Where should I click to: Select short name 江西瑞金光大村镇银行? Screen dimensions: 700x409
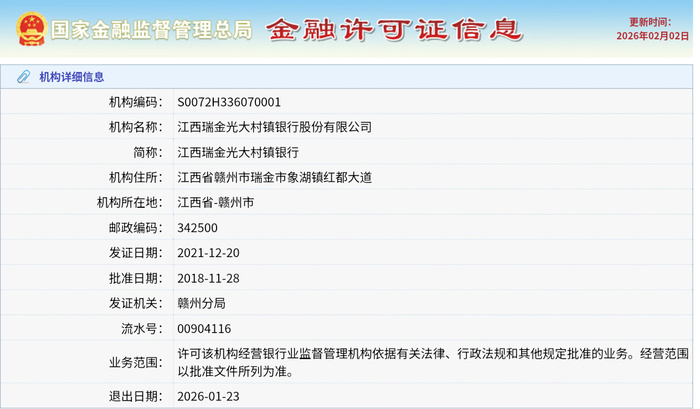point(238,153)
